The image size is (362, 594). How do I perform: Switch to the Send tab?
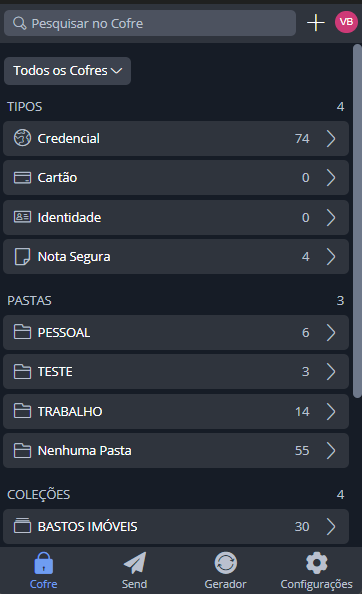[134, 571]
